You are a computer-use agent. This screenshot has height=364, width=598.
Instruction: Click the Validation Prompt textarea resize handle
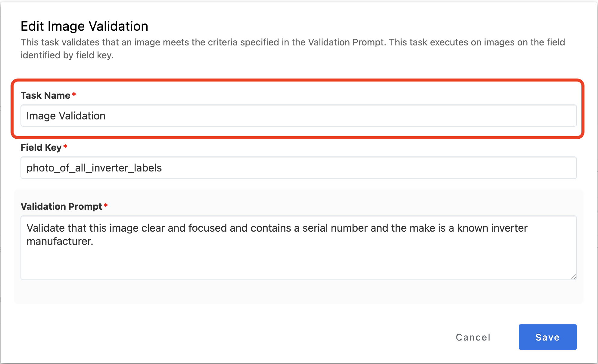click(574, 277)
